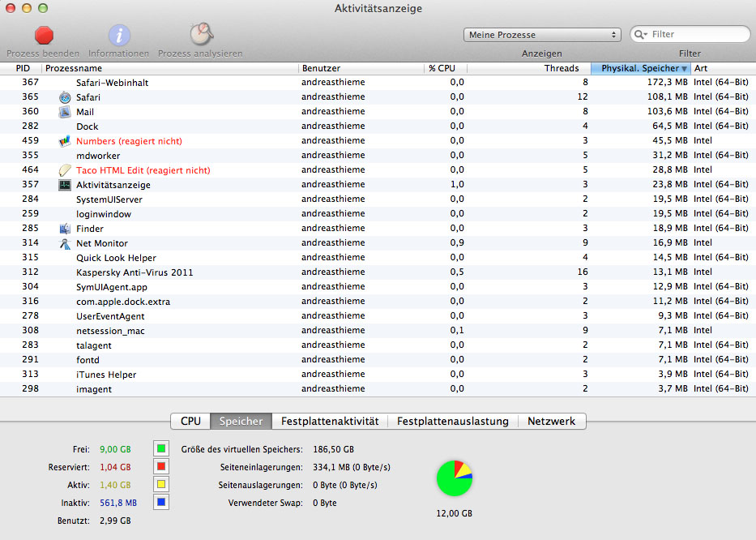The width and height of the screenshot is (756, 540).
Task: Click the Prozess analysieren icon
Action: pyautogui.click(x=201, y=34)
